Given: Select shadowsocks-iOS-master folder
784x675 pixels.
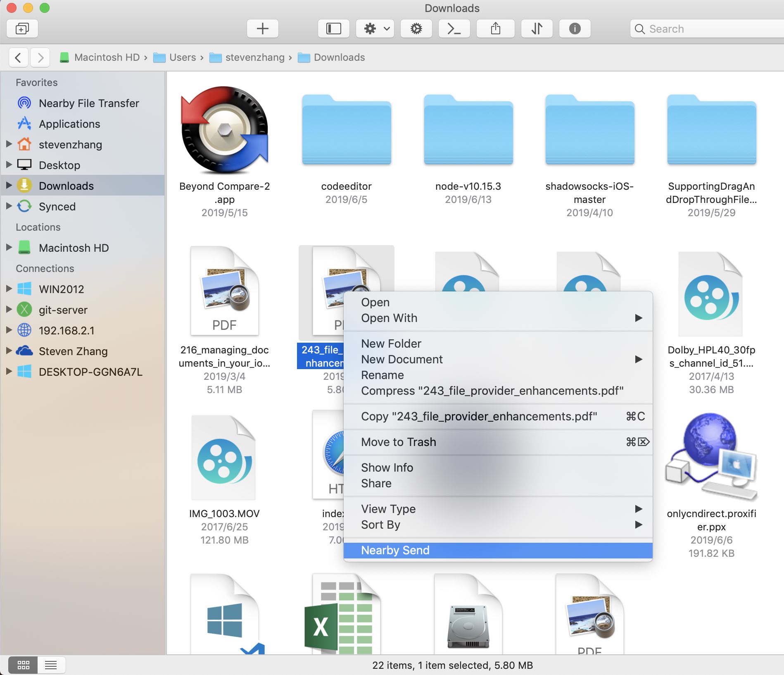Looking at the screenshot, I should pos(590,129).
